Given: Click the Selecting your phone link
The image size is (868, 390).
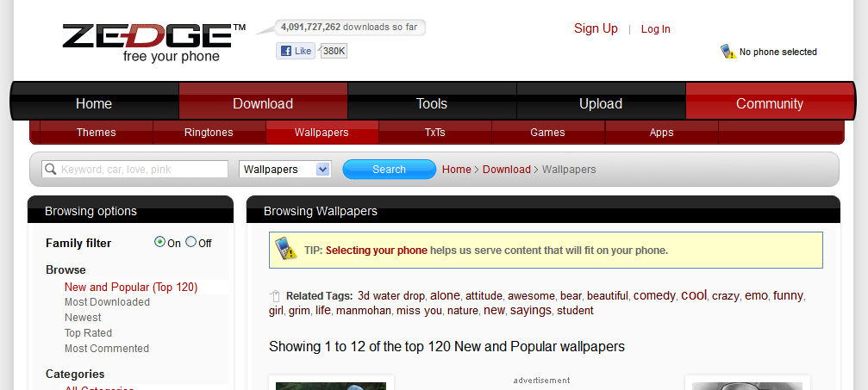Looking at the screenshot, I should (x=377, y=250).
